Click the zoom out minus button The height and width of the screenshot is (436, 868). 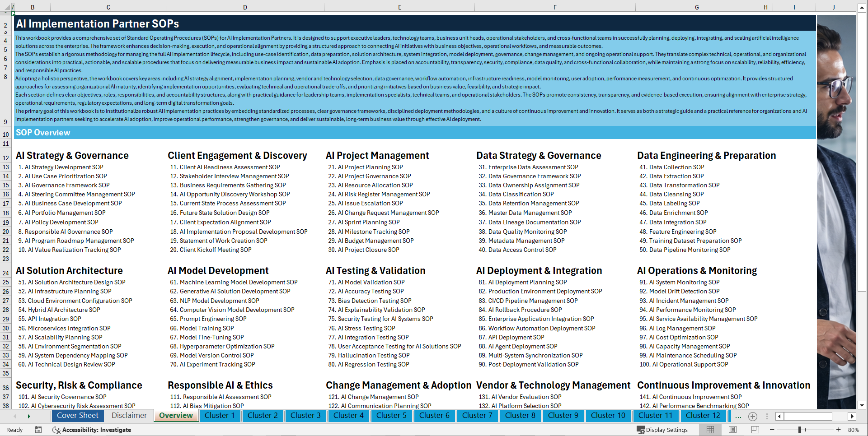coord(772,430)
